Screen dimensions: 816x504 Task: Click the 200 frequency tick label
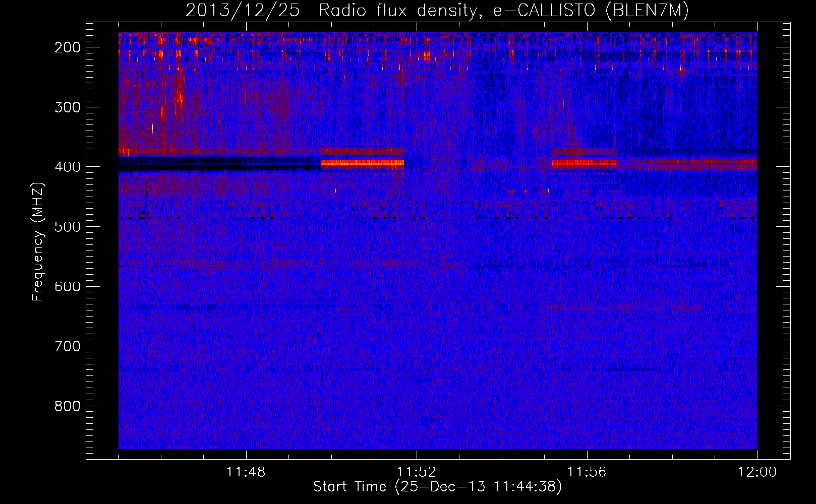67,47
